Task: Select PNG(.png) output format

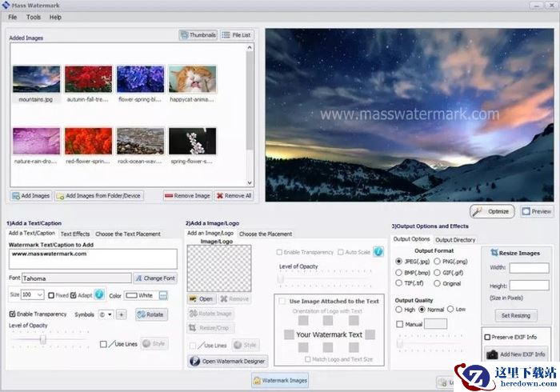Action: 437,262
